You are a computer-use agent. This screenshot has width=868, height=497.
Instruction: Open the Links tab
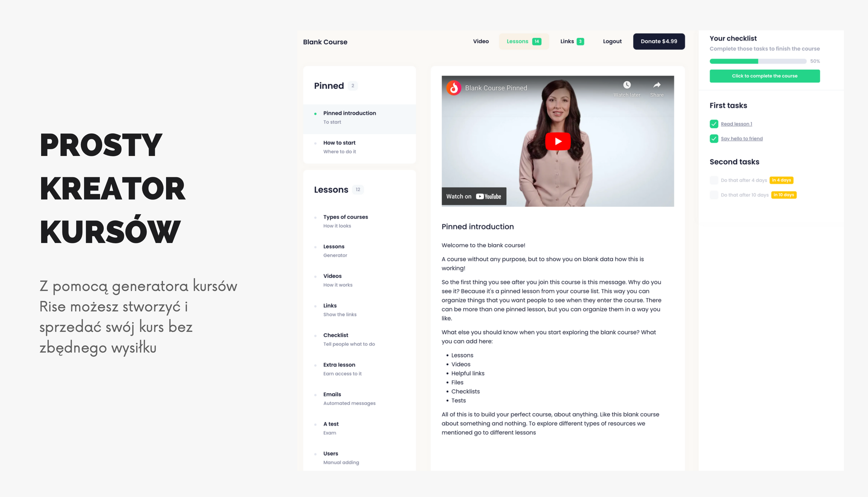[x=567, y=41]
